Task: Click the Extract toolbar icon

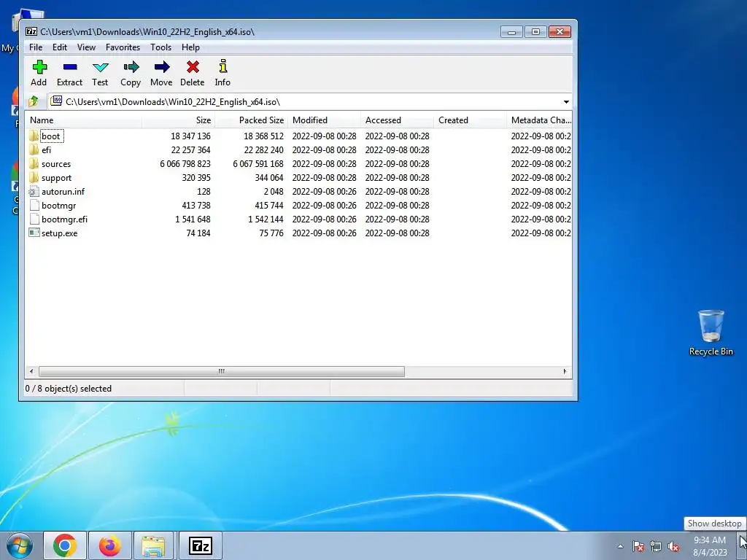Action: [69, 67]
